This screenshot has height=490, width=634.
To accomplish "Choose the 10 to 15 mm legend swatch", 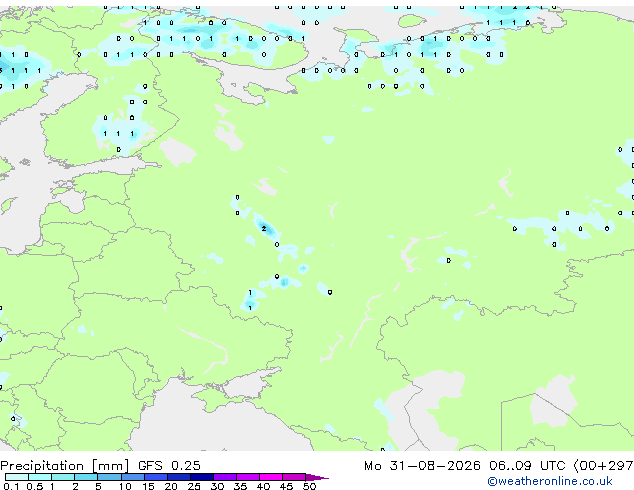I will pyautogui.click(x=133, y=477).
